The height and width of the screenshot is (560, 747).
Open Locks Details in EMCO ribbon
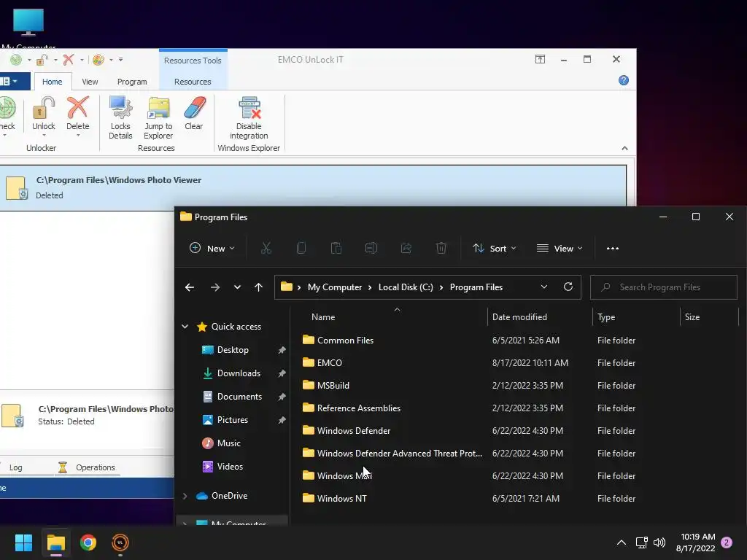[120, 117]
